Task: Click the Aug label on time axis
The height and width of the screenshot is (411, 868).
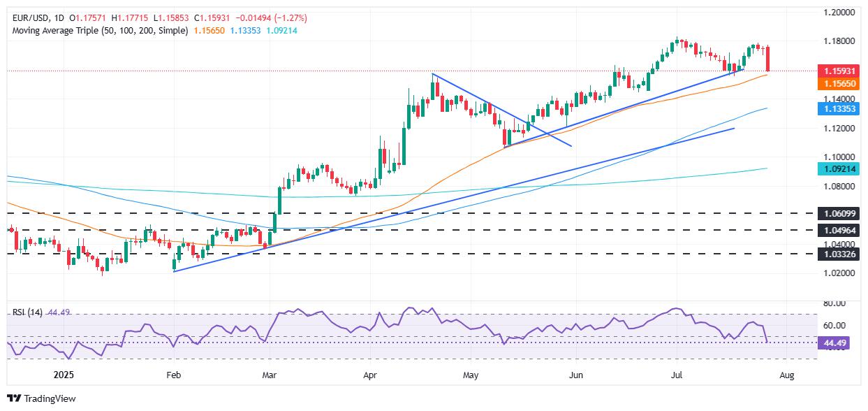Action: click(x=787, y=375)
